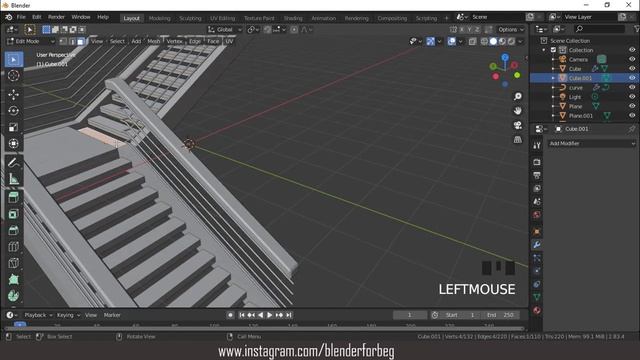
Task: Open the Object properties orange square tab
Action: coord(537,231)
